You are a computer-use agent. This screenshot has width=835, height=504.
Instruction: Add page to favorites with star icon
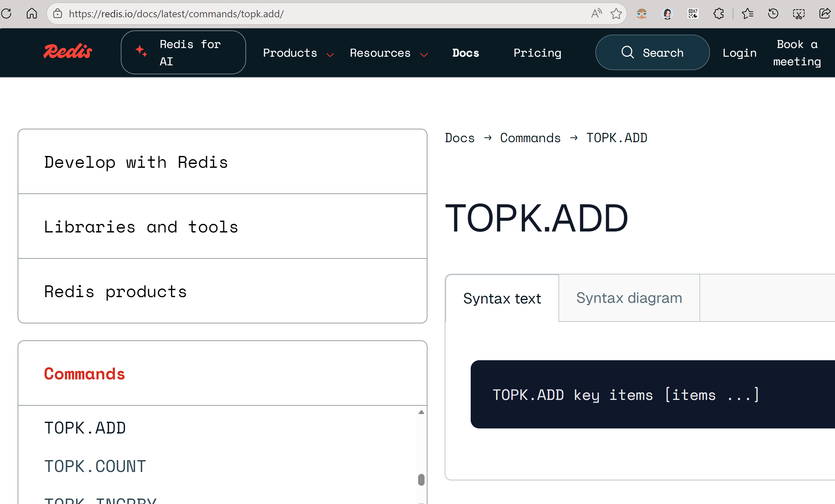(616, 13)
